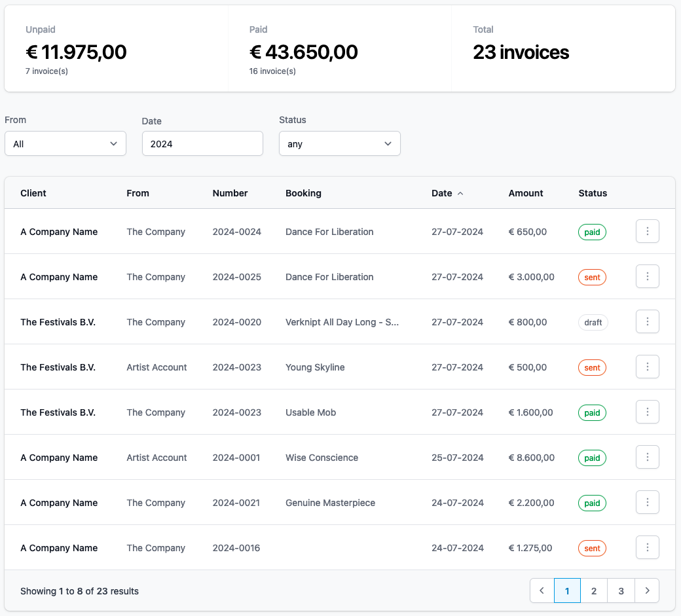This screenshot has width=681, height=616.
Task: Click the Amount column header
Action: click(525, 192)
